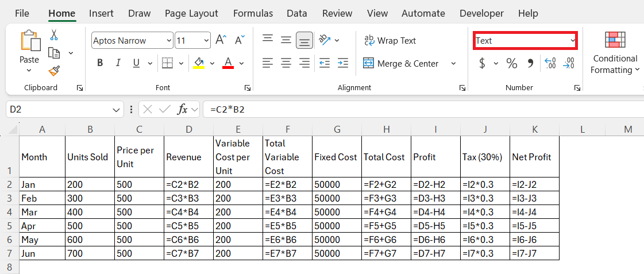Screen dimensions: 644x274
Task: Switch to the Insert tab
Action: coord(101,13)
